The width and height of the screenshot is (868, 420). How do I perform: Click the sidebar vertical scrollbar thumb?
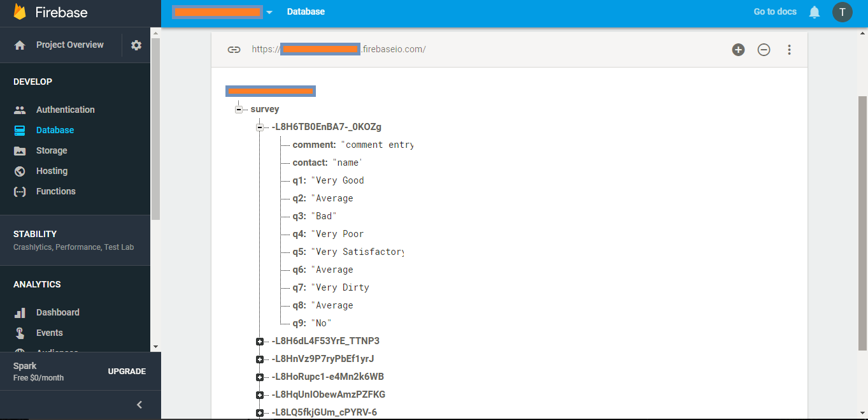[x=155, y=129]
